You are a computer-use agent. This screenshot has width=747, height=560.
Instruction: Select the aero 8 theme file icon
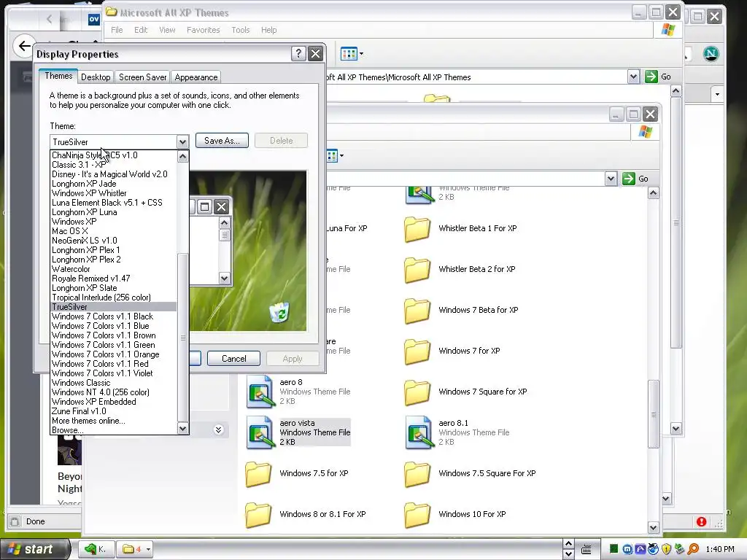(x=260, y=392)
